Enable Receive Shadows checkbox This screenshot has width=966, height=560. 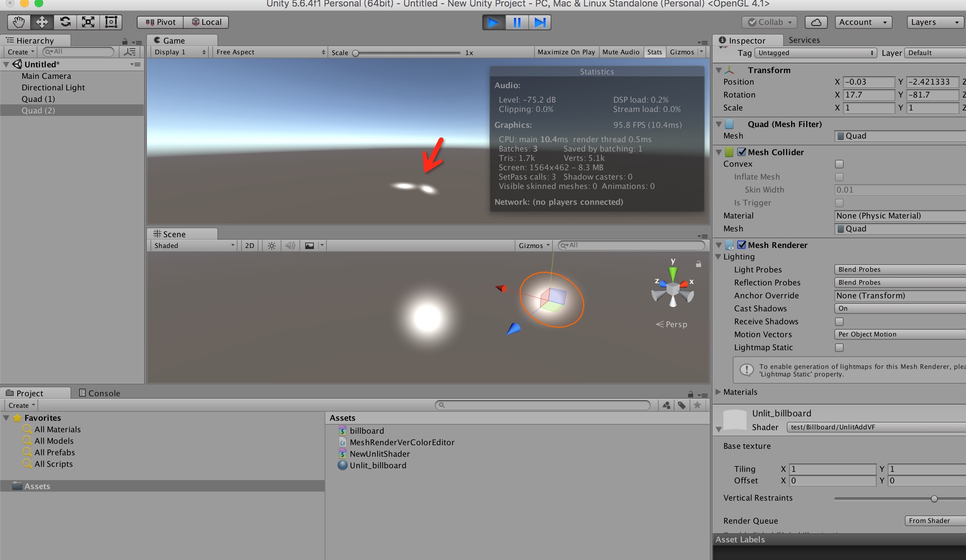[x=839, y=322]
